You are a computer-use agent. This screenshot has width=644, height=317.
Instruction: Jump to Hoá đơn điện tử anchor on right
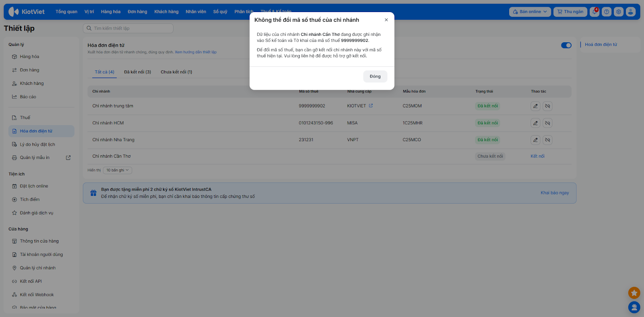[x=601, y=45]
